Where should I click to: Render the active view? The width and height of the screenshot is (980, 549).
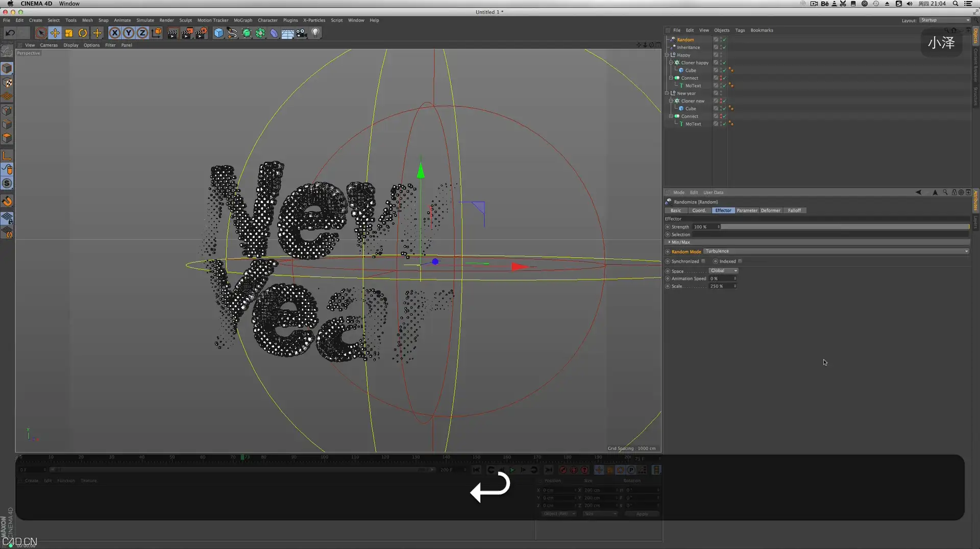tap(173, 33)
